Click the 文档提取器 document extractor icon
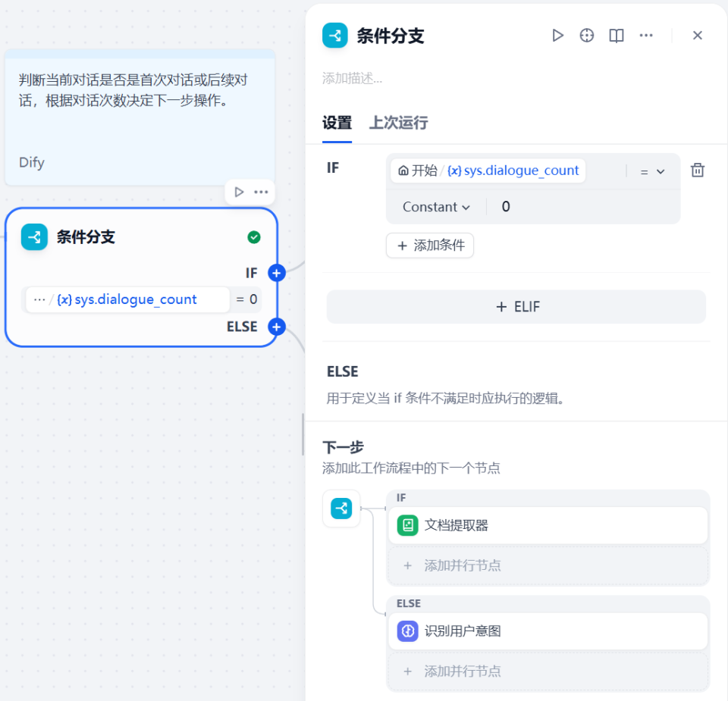This screenshot has width=728, height=701. (x=406, y=525)
